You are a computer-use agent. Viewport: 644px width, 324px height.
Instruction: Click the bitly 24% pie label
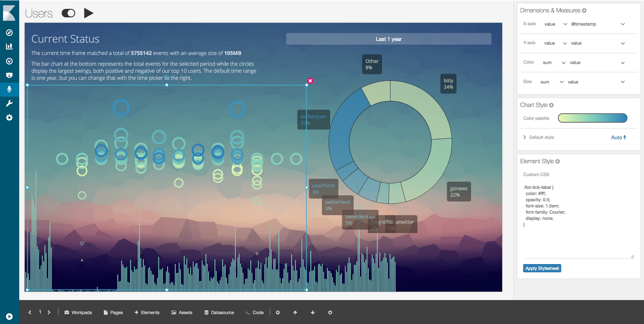(x=448, y=84)
